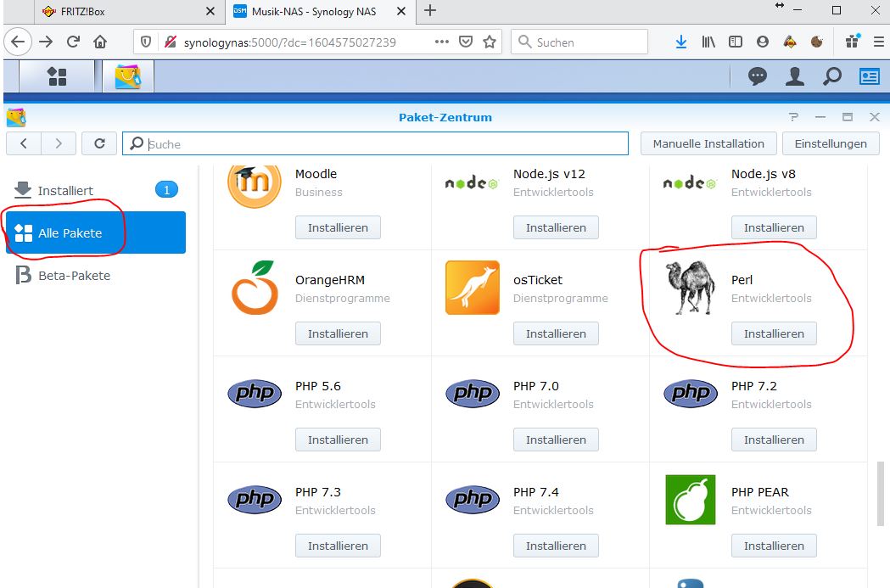Click the PHP 7.0 logo
890x588 pixels.
point(473,393)
